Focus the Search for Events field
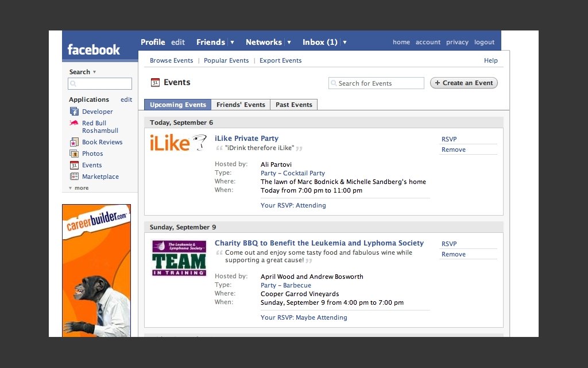 pos(376,83)
